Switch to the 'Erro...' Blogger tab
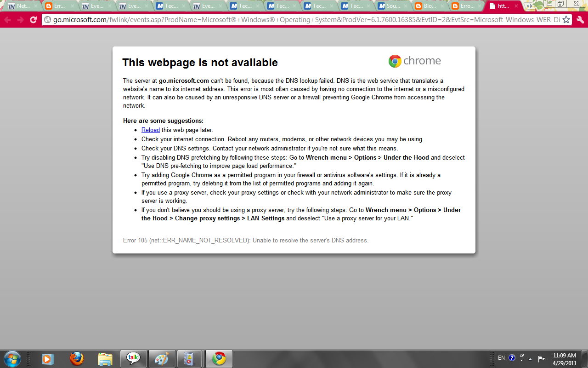This screenshot has height=368, width=588. (467, 6)
